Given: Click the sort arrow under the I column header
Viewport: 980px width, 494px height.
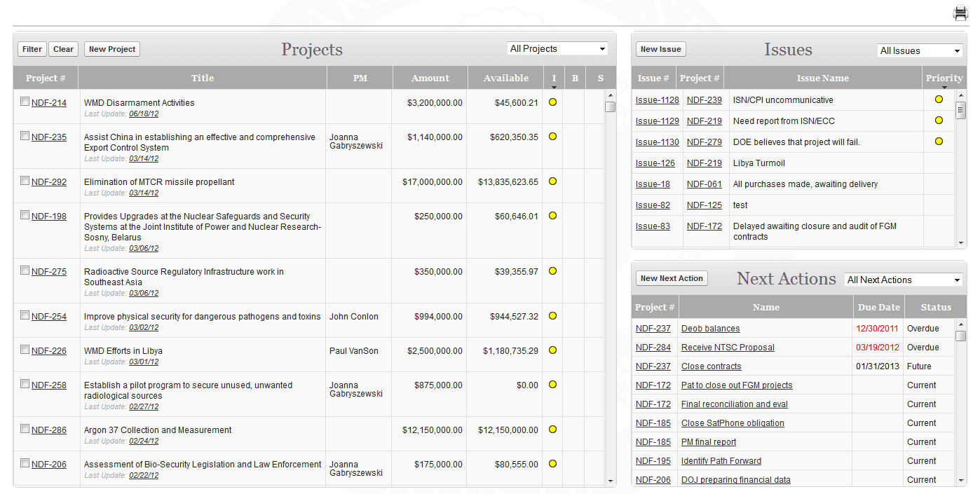Looking at the screenshot, I should tap(553, 87).
